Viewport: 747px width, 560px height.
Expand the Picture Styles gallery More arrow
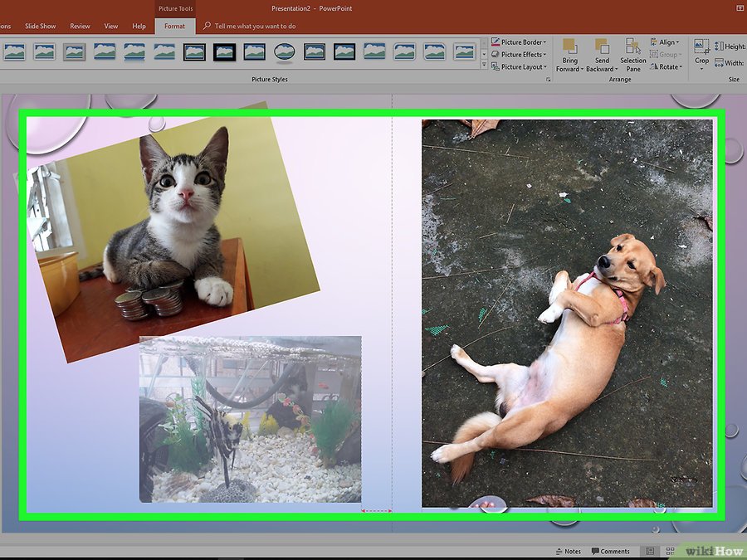(484, 62)
